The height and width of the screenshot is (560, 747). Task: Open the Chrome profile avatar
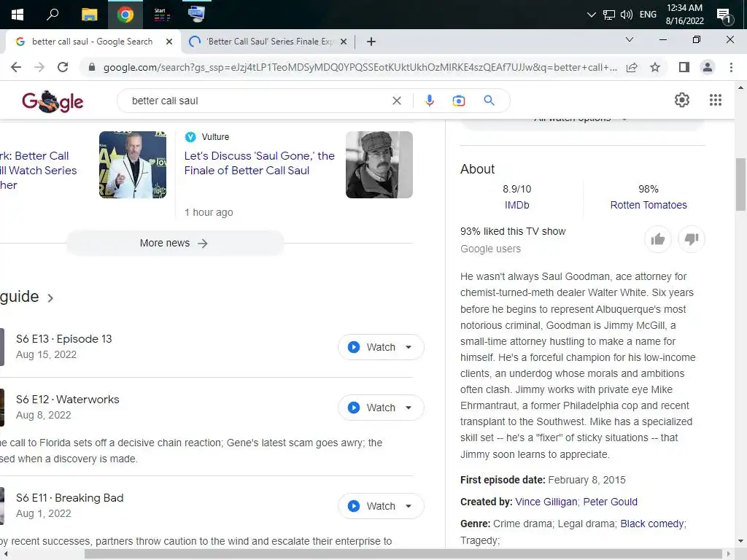pyautogui.click(x=708, y=68)
